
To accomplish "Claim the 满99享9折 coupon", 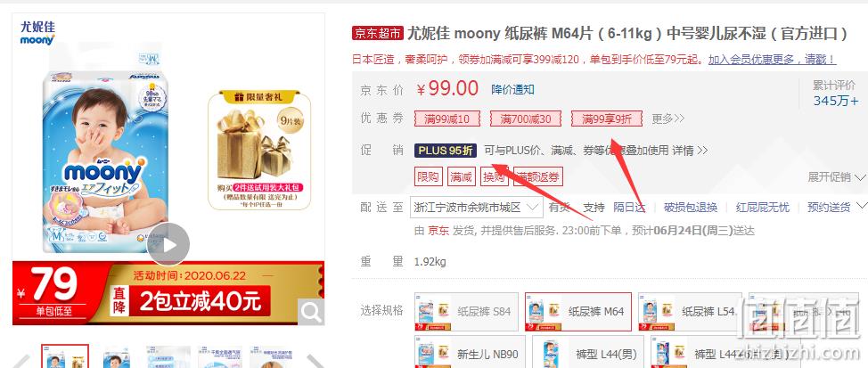I will pos(607,119).
